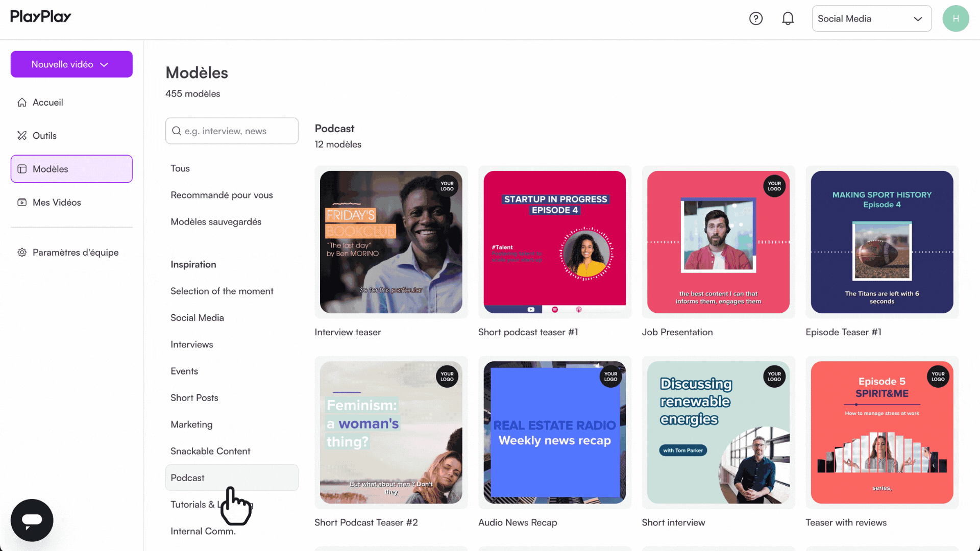
Task: Open the help center icon
Action: pyautogui.click(x=756, y=18)
